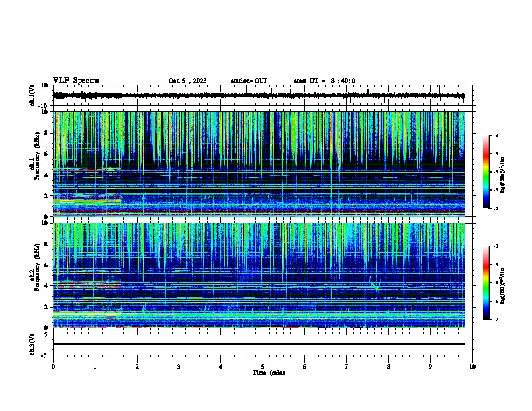Click the ch.1 spectrogram panel

click(x=259, y=164)
